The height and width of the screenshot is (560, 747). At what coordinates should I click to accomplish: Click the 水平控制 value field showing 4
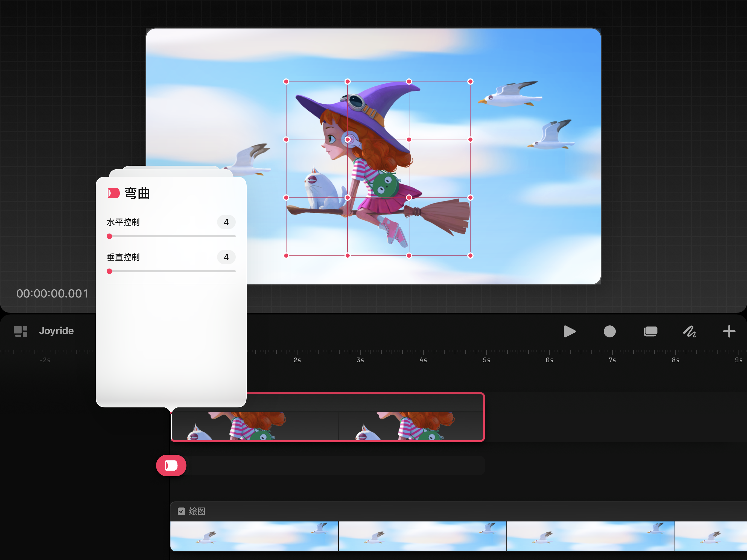pyautogui.click(x=226, y=222)
